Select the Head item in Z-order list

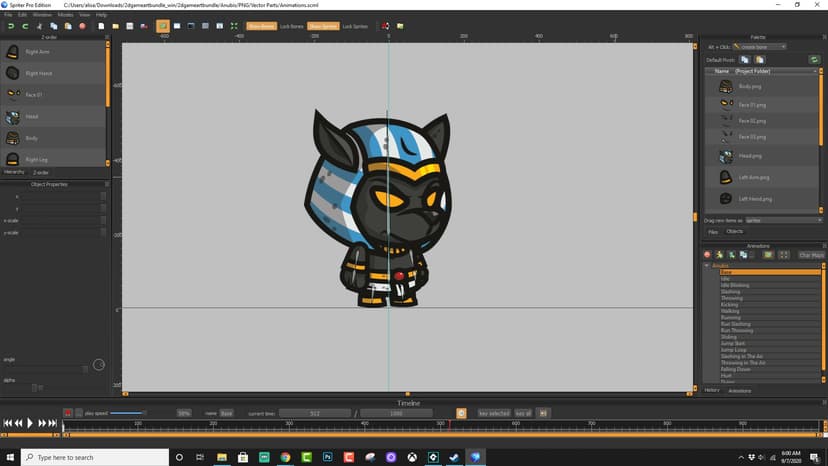[53, 117]
